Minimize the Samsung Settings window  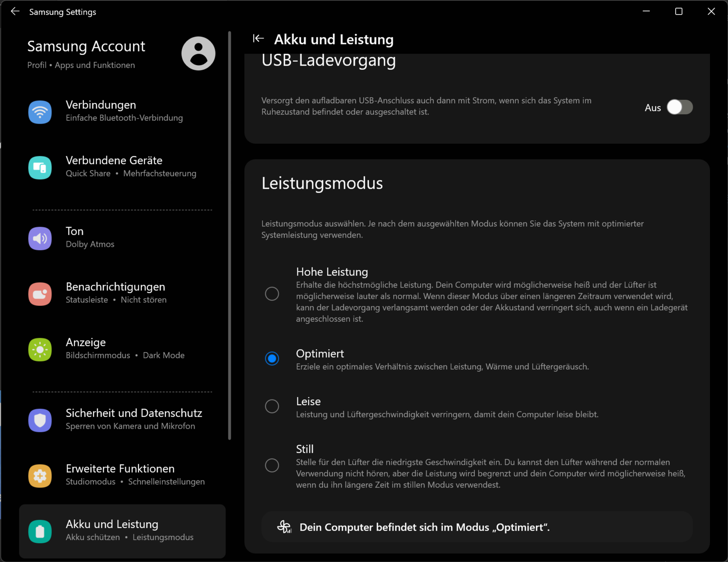(x=647, y=11)
